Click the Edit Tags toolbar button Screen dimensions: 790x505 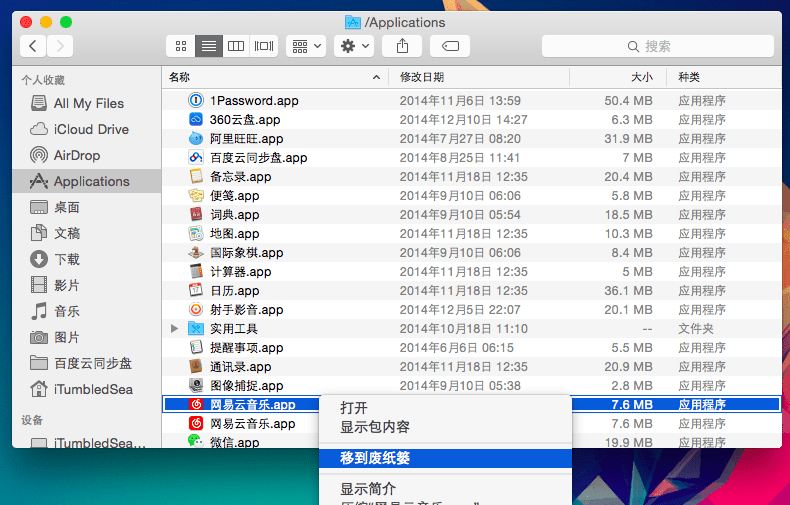pyautogui.click(x=450, y=46)
